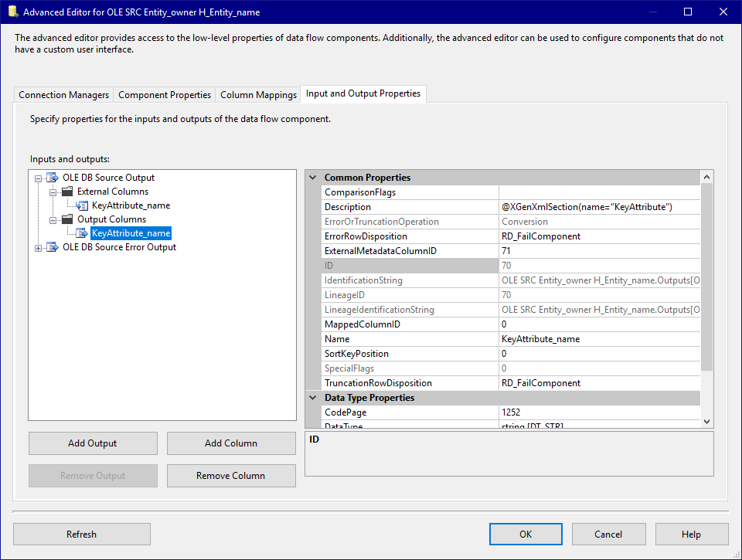Click the ExternalMetadataColumnID value 71

tap(599, 251)
